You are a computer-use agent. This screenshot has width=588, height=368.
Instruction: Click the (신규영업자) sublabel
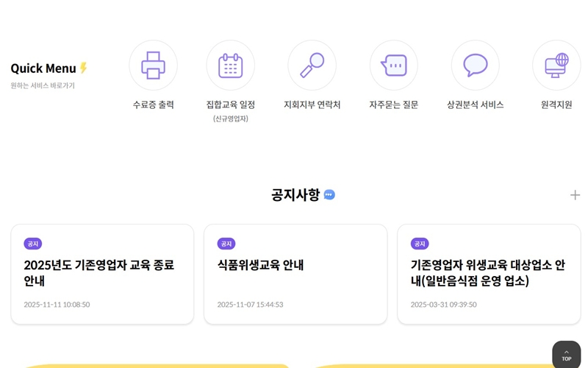pyautogui.click(x=231, y=118)
